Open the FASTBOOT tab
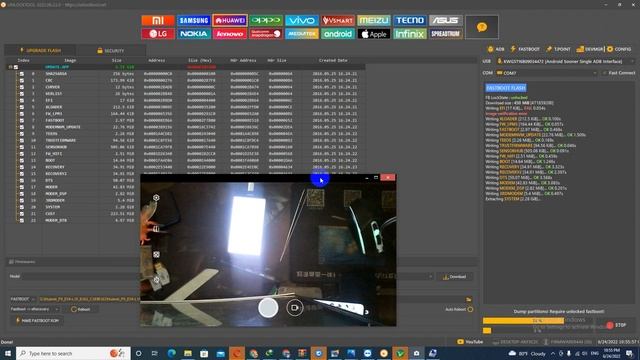Viewport: 640px width, 360px height. point(525,49)
